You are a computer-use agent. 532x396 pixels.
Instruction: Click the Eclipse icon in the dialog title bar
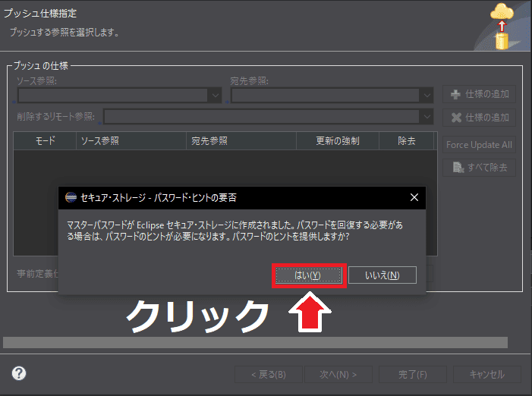[x=71, y=197]
